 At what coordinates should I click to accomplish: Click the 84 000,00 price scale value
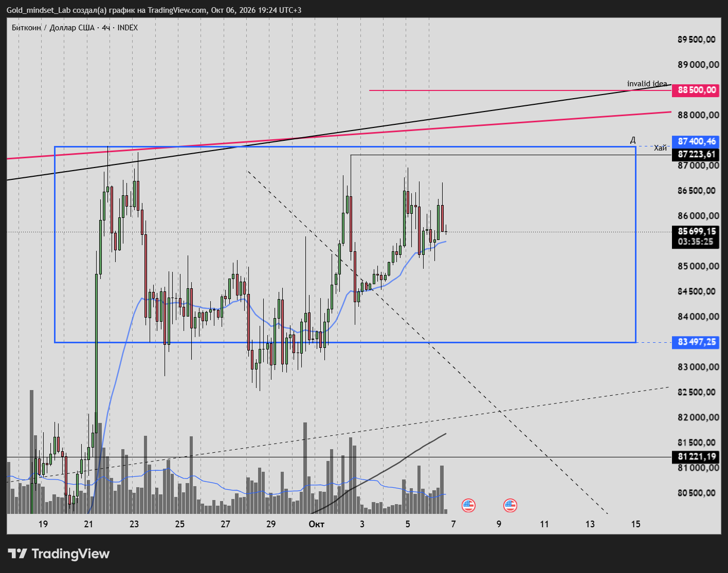[x=698, y=317]
